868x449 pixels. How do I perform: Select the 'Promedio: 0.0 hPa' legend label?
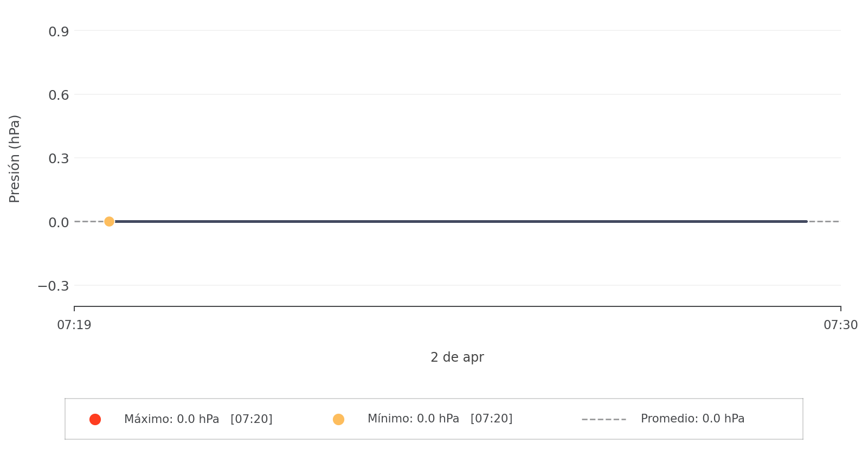pos(692,419)
